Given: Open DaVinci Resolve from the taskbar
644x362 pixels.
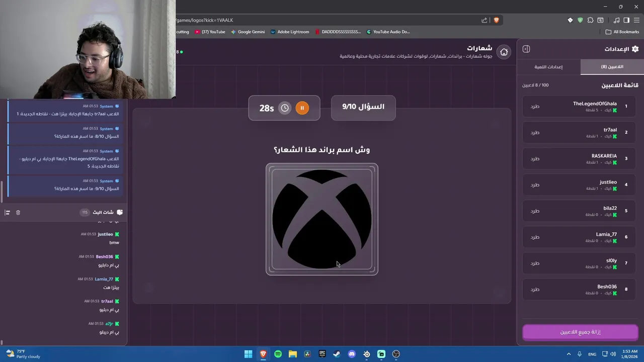Looking at the screenshot, I should click(x=307, y=354).
